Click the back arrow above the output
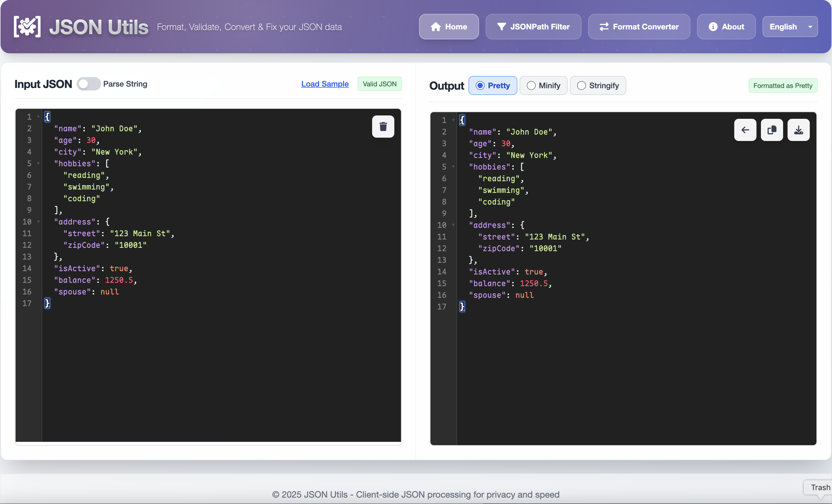The image size is (832, 504). (745, 130)
